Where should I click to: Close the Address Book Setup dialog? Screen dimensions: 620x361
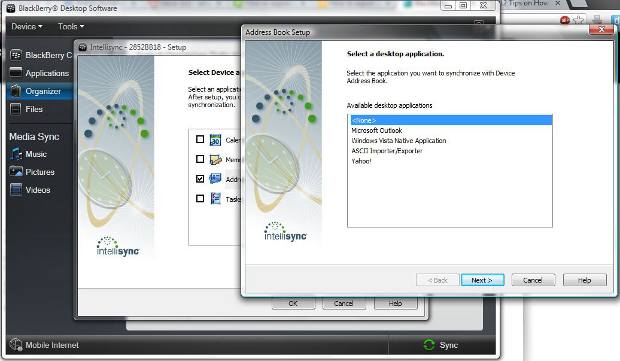(x=601, y=29)
